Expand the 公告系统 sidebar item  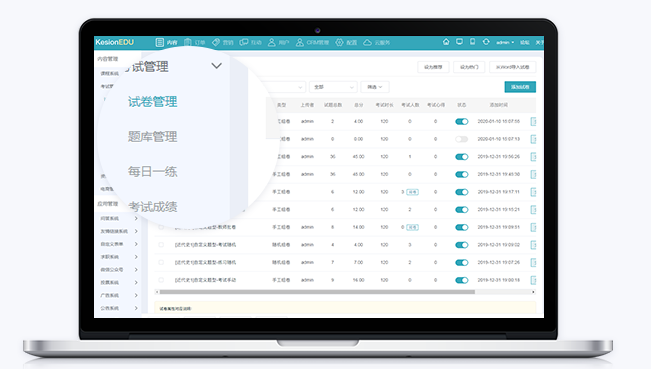[136, 308]
